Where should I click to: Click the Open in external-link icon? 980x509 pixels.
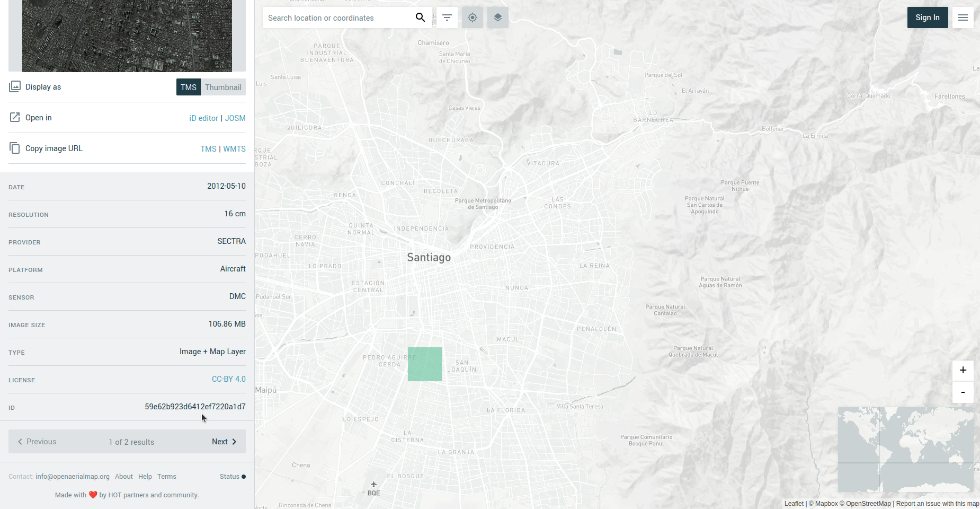point(15,117)
